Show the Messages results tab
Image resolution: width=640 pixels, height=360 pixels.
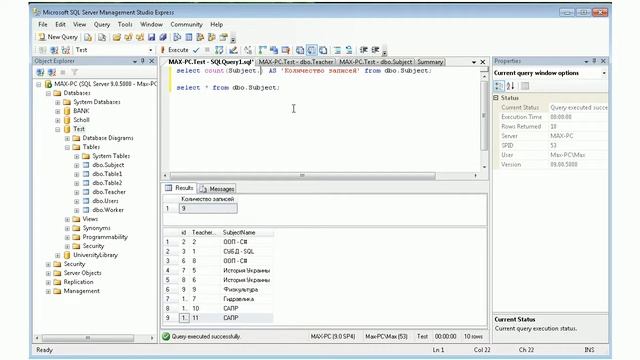click(218, 189)
